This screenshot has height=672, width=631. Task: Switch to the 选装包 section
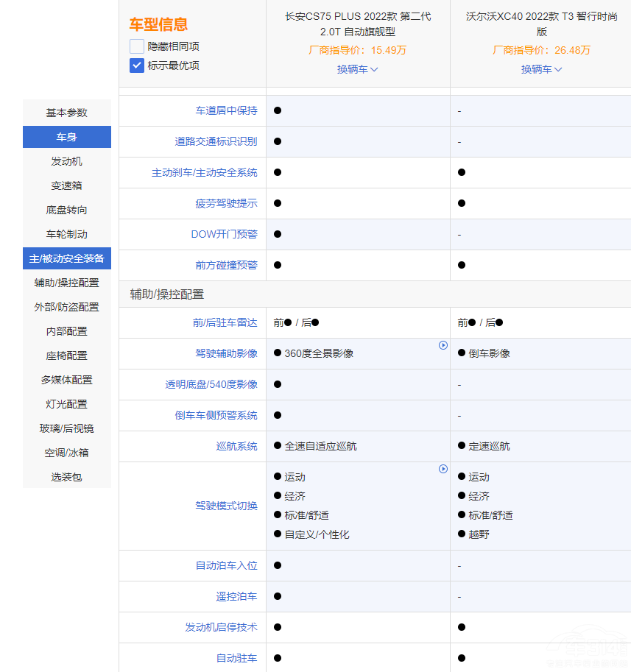66,477
